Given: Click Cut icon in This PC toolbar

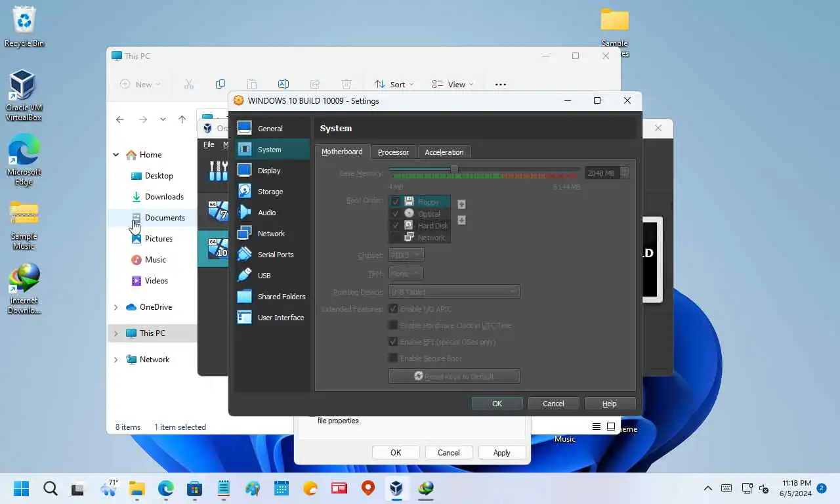Looking at the screenshot, I should (x=189, y=84).
